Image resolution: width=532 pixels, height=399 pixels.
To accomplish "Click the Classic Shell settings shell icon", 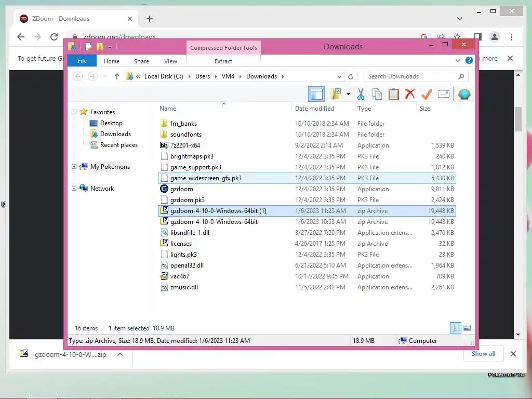I will [x=464, y=94].
